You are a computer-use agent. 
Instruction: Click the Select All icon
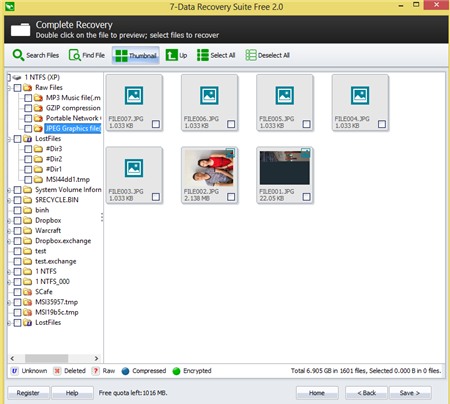[x=203, y=55]
